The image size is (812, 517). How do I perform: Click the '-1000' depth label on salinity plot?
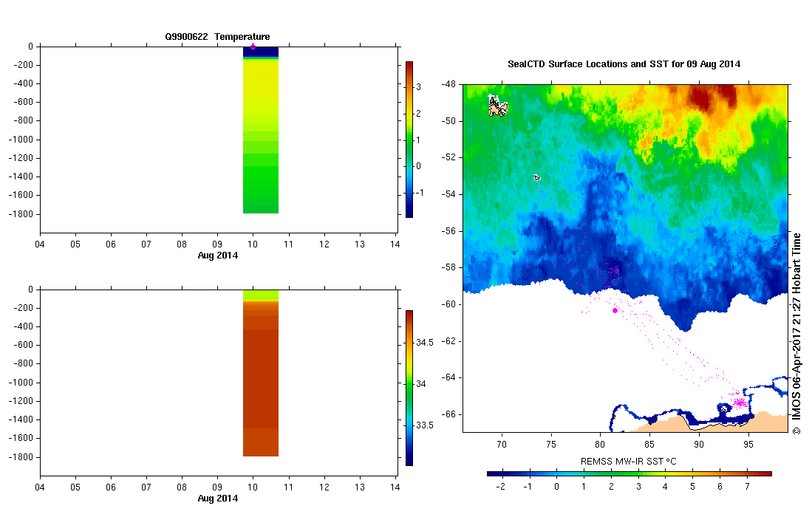[x=21, y=383]
